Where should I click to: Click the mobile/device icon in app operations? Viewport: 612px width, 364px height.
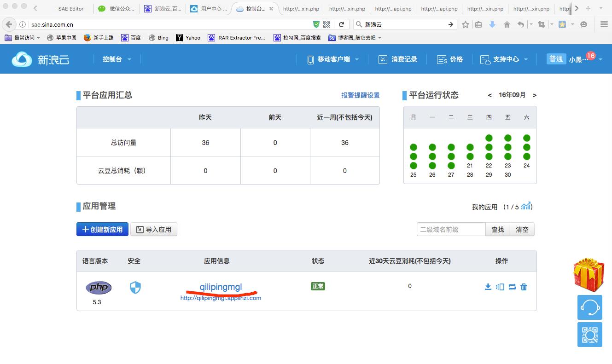[x=500, y=287]
